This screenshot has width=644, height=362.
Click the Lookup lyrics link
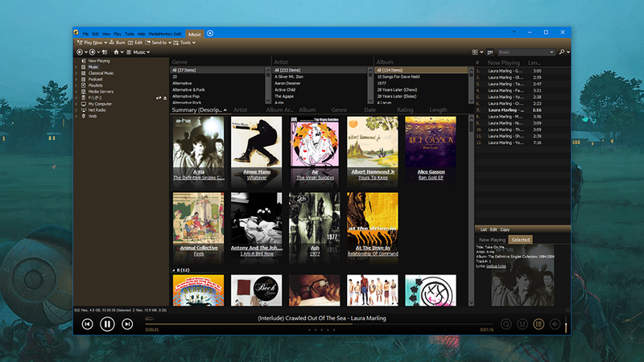tap(496, 266)
